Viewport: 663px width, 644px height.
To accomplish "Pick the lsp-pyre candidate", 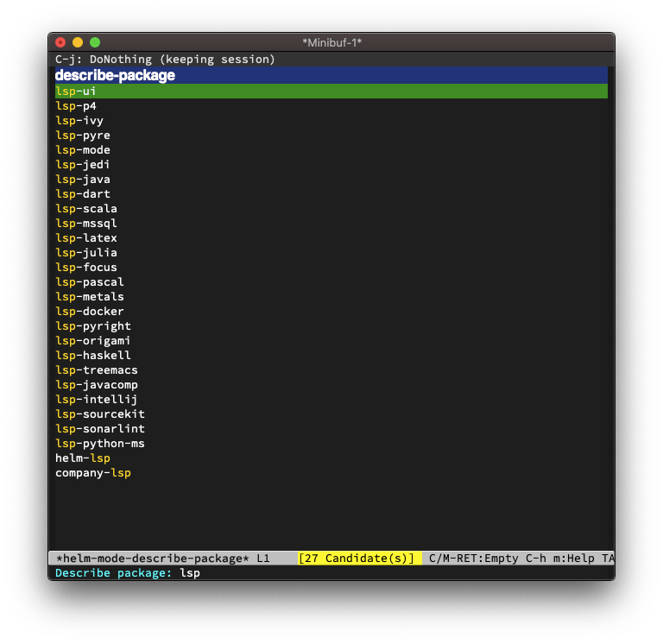I will (x=83, y=136).
